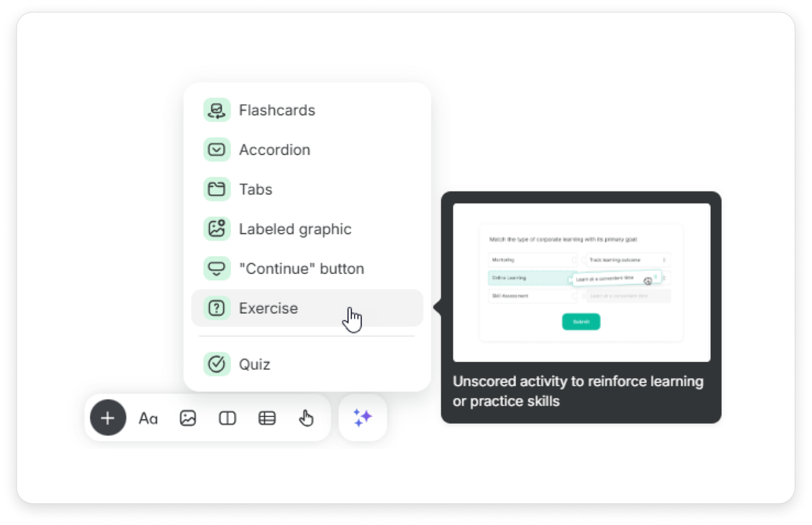Image resolution: width=812 pixels, height=525 pixels.
Task: Click the dark plus add-block button
Action: point(108,418)
